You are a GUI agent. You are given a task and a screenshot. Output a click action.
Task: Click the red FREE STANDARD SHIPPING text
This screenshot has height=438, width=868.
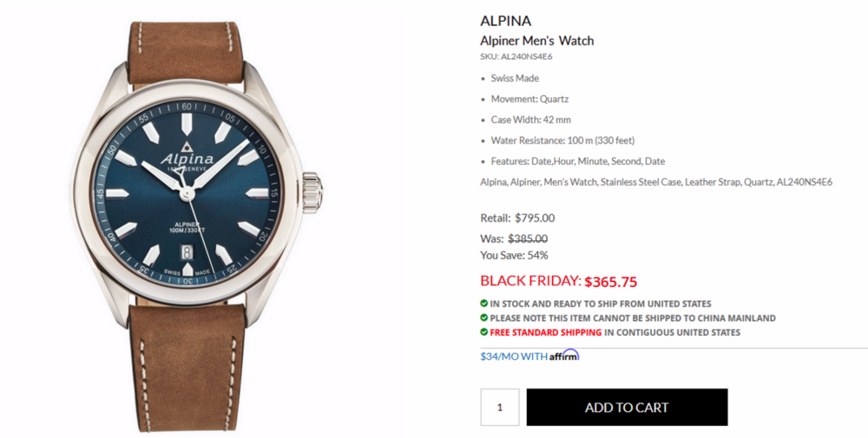[x=545, y=332]
